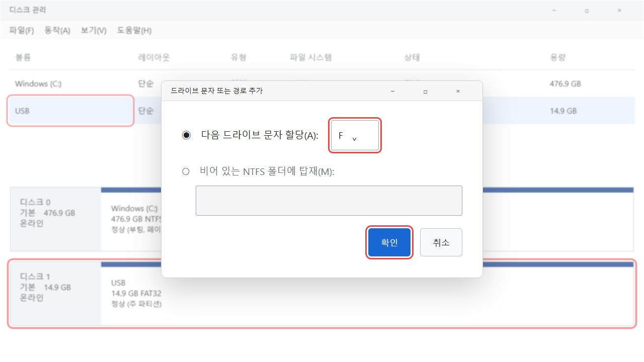
Task: Click the 볼륨 column header
Action: point(23,57)
